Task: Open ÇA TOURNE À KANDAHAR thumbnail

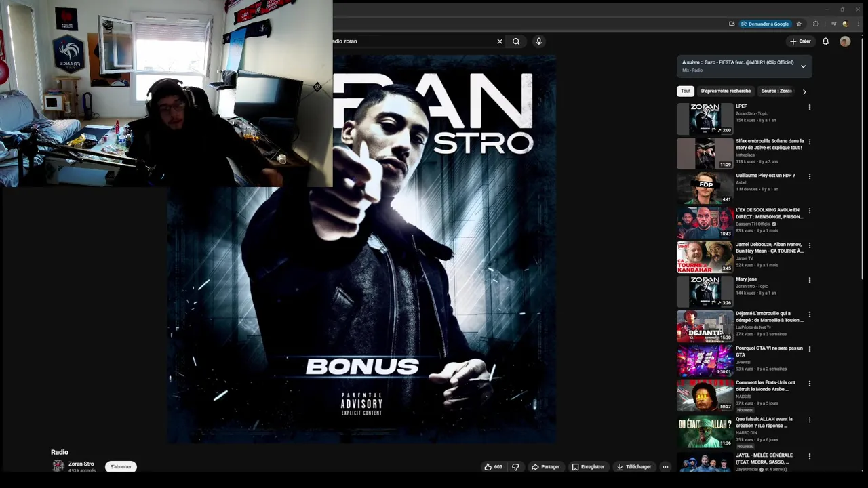Action: 705,257
